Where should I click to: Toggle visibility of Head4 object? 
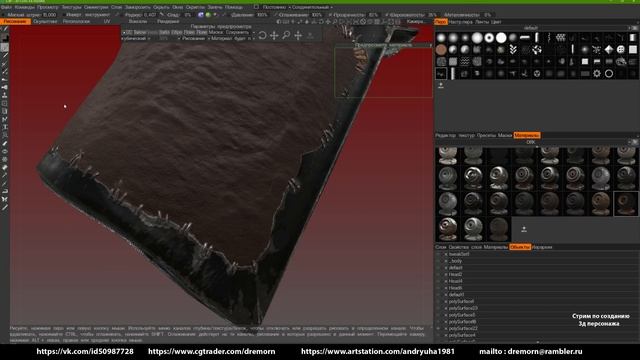pyautogui.click(x=439, y=281)
